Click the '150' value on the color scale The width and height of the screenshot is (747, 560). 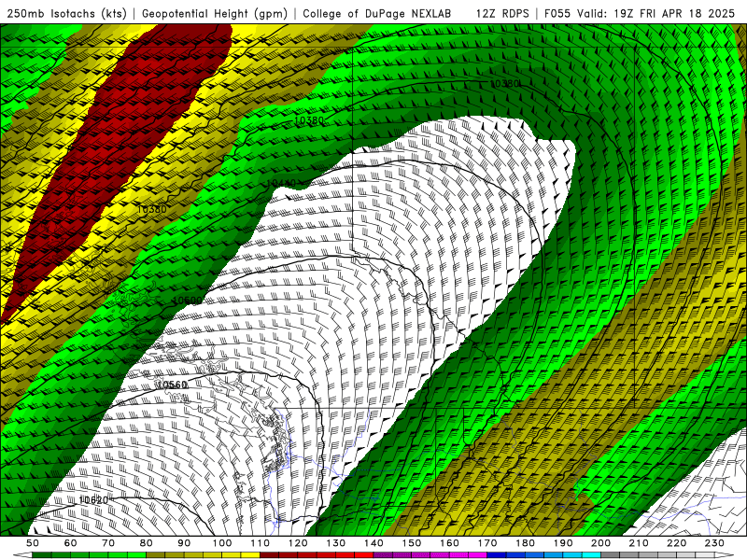tap(412, 543)
